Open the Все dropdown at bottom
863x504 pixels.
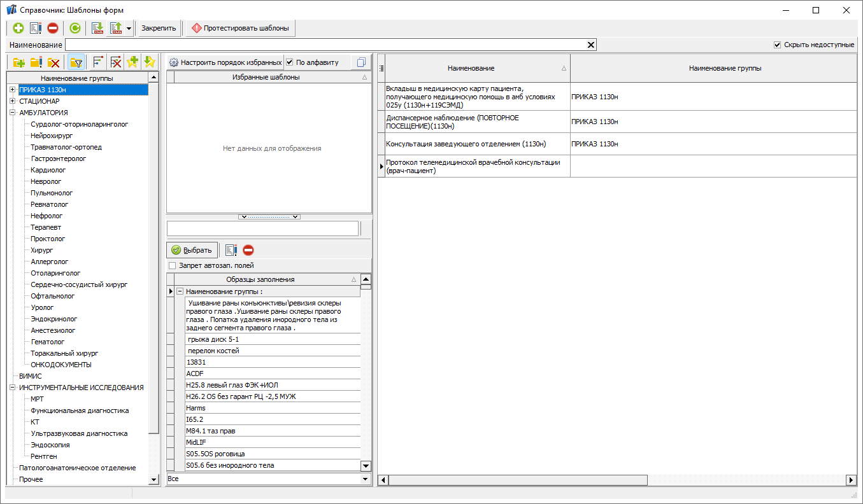365,479
